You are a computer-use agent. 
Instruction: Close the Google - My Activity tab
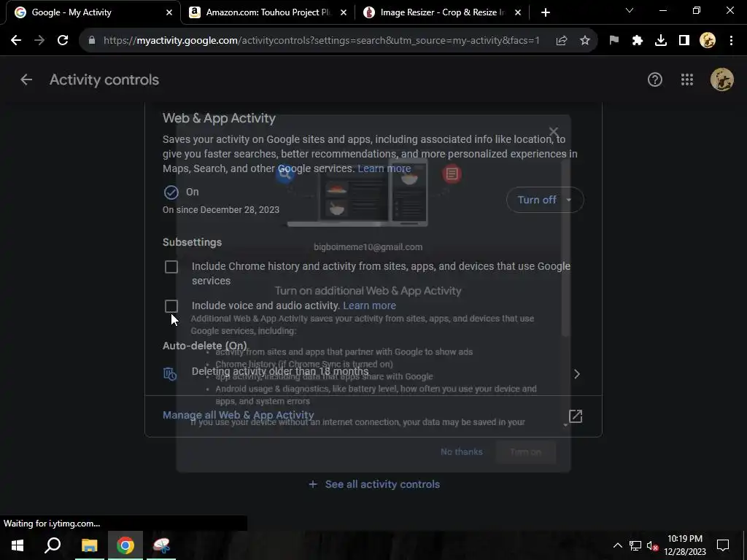(169, 12)
